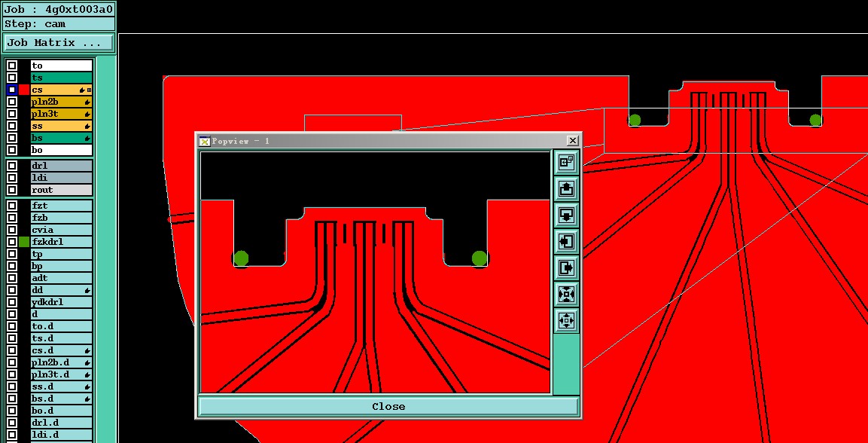Select the ldi layer name
This screenshot has width=868, height=443.
pyautogui.click(x=62, y=178)
